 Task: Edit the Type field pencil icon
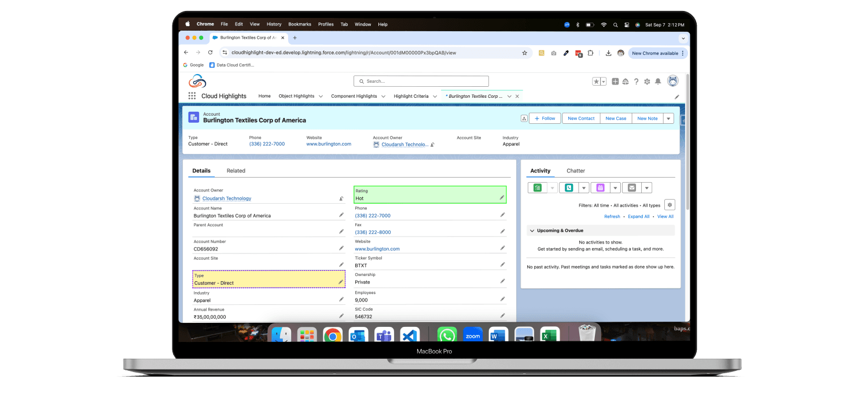pos(341,282)
